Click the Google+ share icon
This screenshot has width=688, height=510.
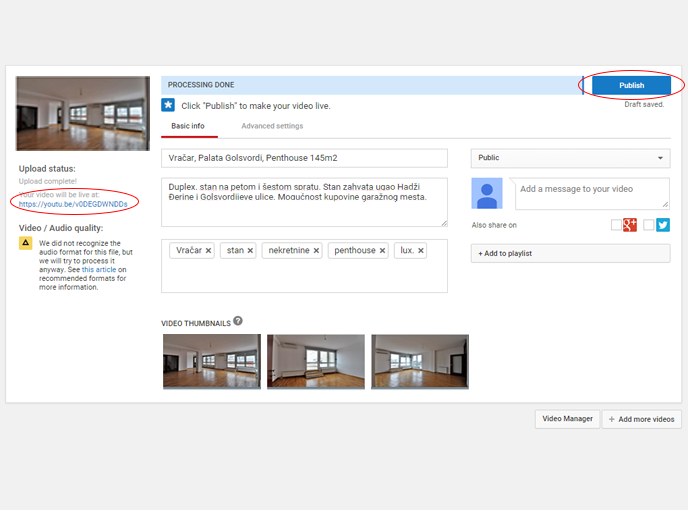pyautogui.click(x=630, y=225)
